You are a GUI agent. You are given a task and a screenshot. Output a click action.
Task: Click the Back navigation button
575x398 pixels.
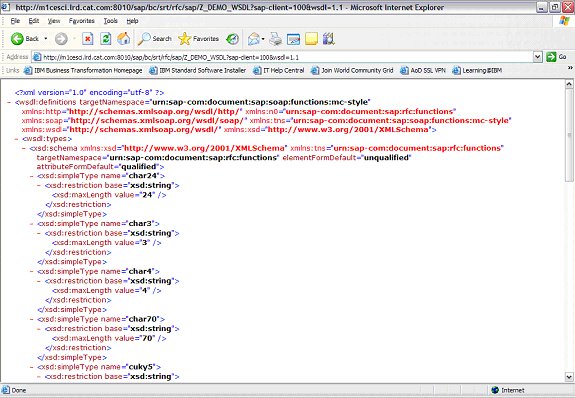25,39
